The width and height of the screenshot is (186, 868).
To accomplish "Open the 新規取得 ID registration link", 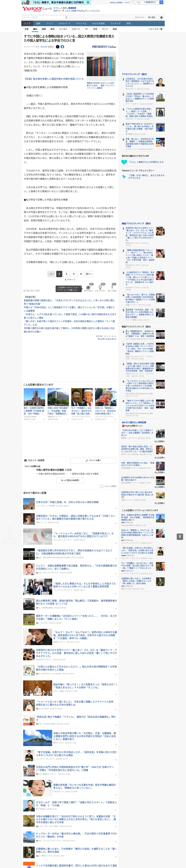I will click(x=72, y=8).
